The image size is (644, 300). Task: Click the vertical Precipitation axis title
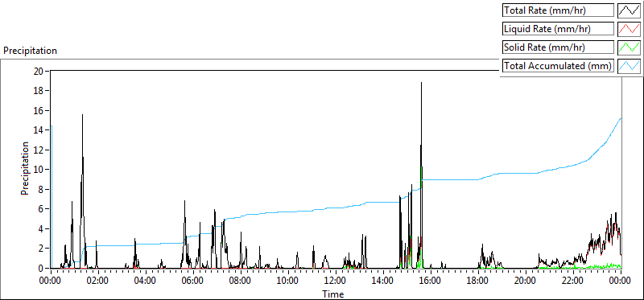(25, 168)
